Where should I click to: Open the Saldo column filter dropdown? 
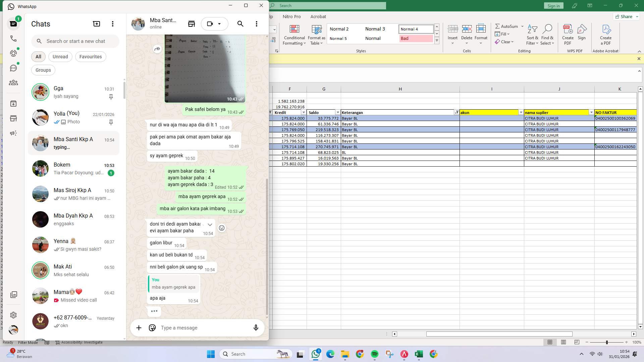click(x=338, y=112)
